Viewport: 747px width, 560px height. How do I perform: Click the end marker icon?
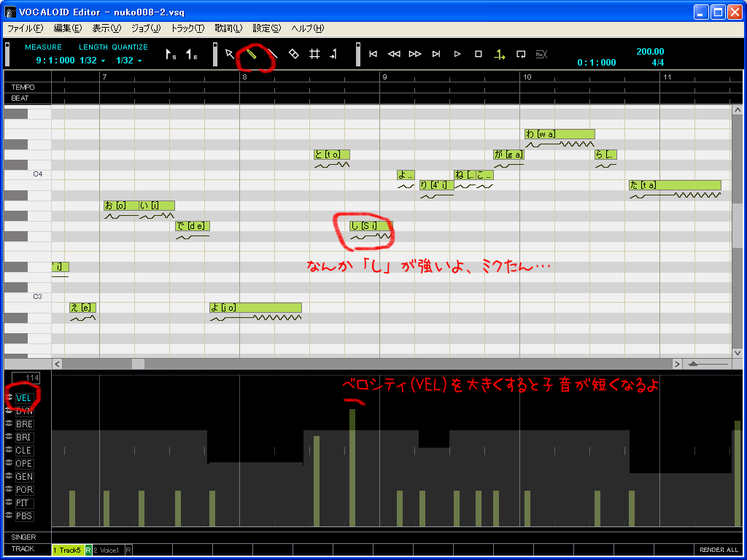[x=192, y=54]
